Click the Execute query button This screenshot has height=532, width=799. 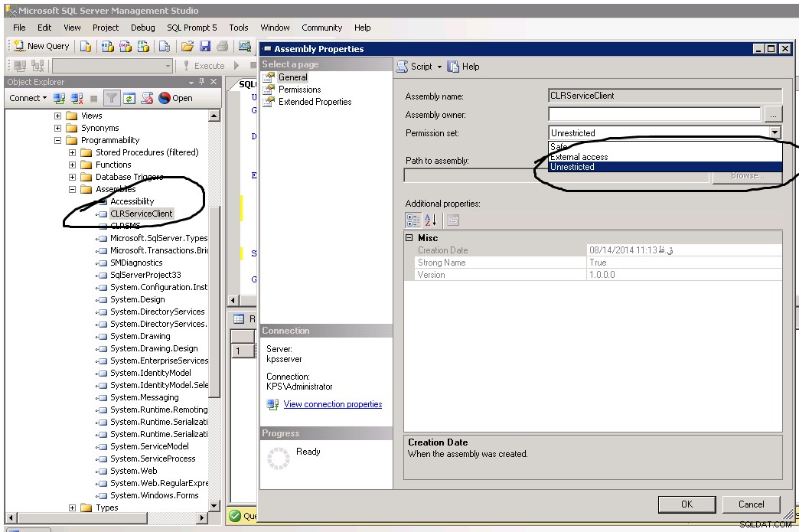tap(204, 66)
